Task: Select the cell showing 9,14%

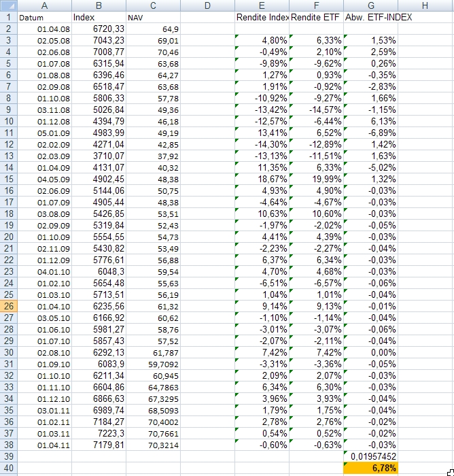Action: tap(262, 306)
